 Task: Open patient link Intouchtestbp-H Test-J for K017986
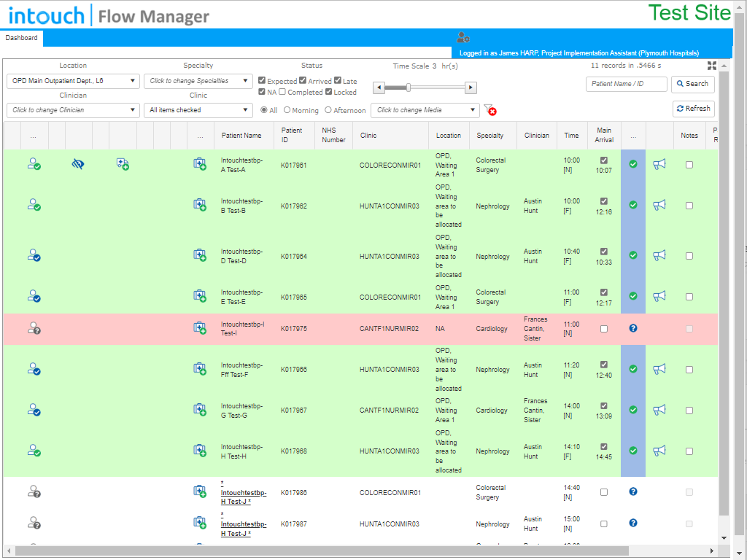click(x=244, y=492)
